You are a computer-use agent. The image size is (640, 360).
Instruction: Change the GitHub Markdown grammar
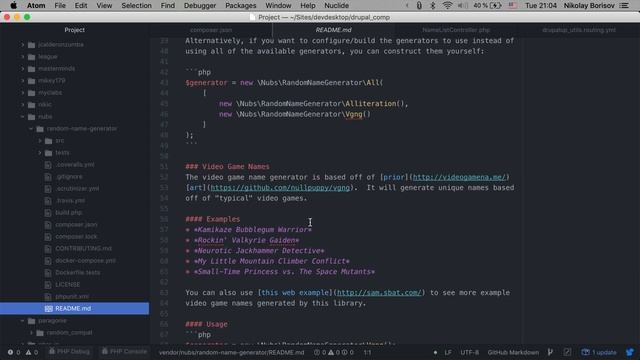click(513, 352)
